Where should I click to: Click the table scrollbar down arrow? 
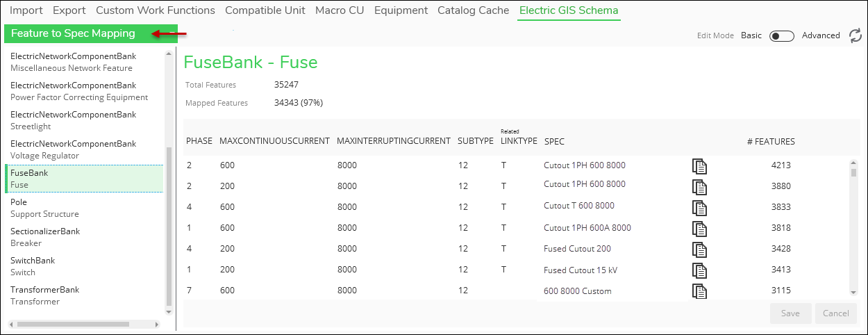click(854, 292)
